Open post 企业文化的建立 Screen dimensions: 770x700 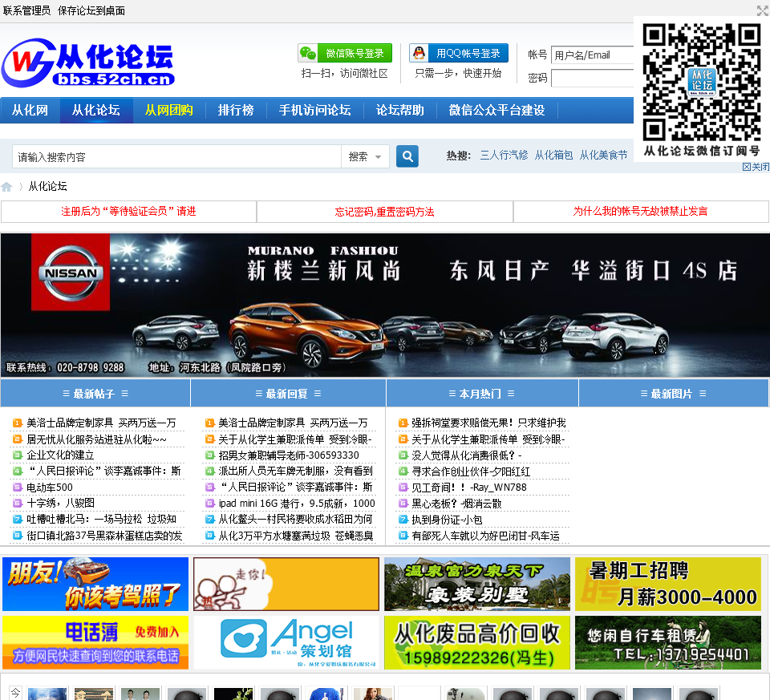(x=60, y=455)
